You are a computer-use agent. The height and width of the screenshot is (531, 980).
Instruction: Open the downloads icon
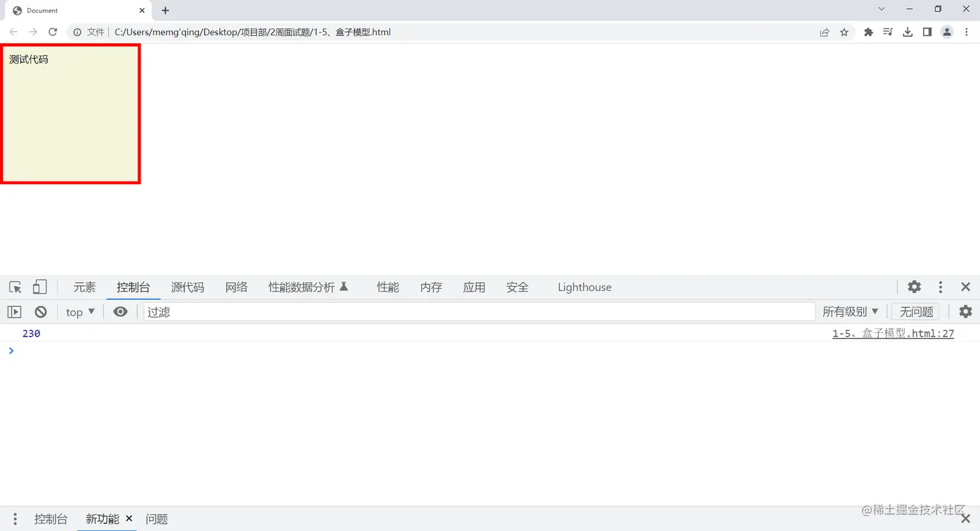click(x=907, y=32)
